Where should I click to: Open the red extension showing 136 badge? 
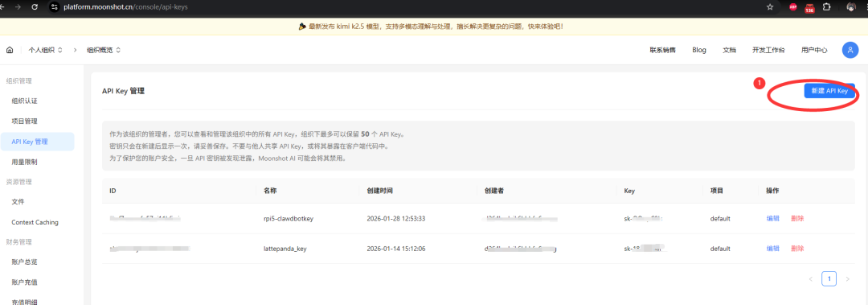click(809, 8)
